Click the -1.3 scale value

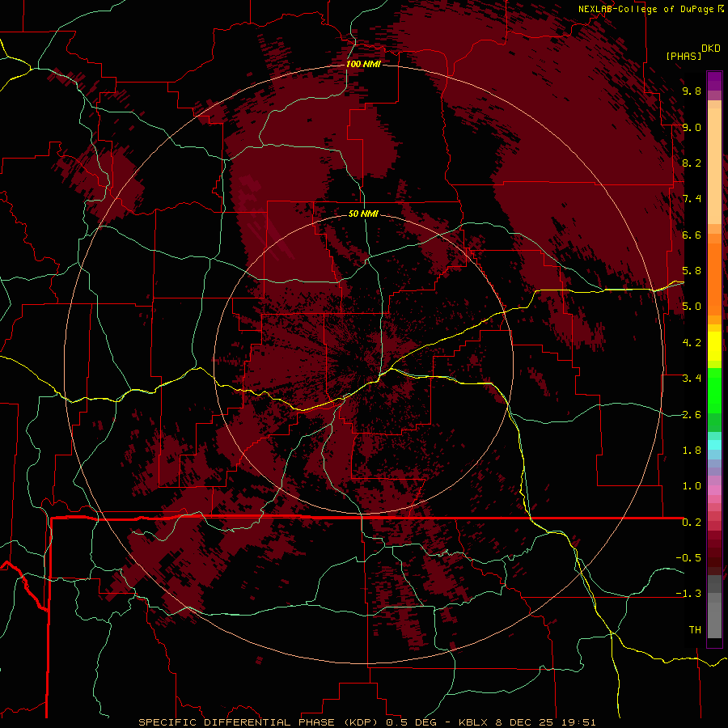tap(688, 594)
